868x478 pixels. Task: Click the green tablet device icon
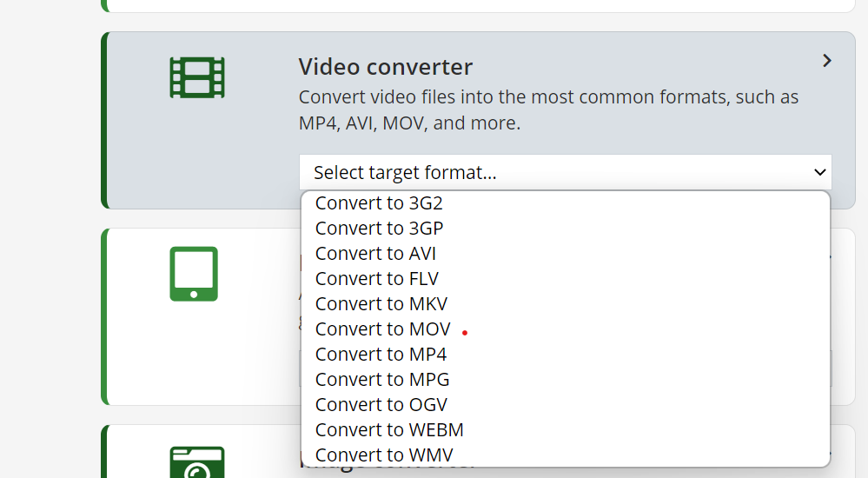(194, 274)
